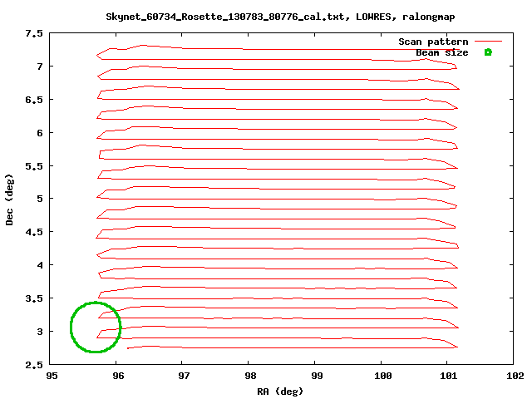Click the 'Scan pattern' legend label

[433, 42]
